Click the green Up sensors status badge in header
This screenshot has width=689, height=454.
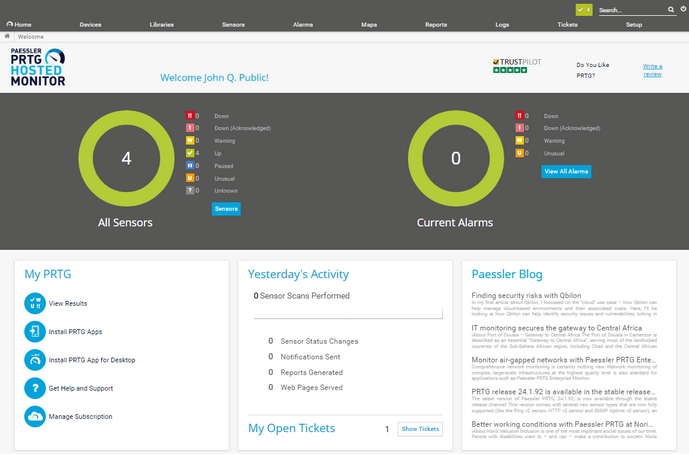click(x=583, y=9)
